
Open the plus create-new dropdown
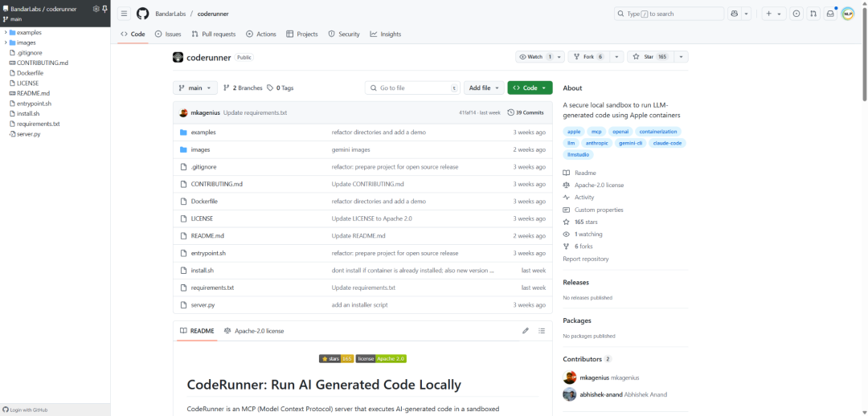(x=774, y=14)
